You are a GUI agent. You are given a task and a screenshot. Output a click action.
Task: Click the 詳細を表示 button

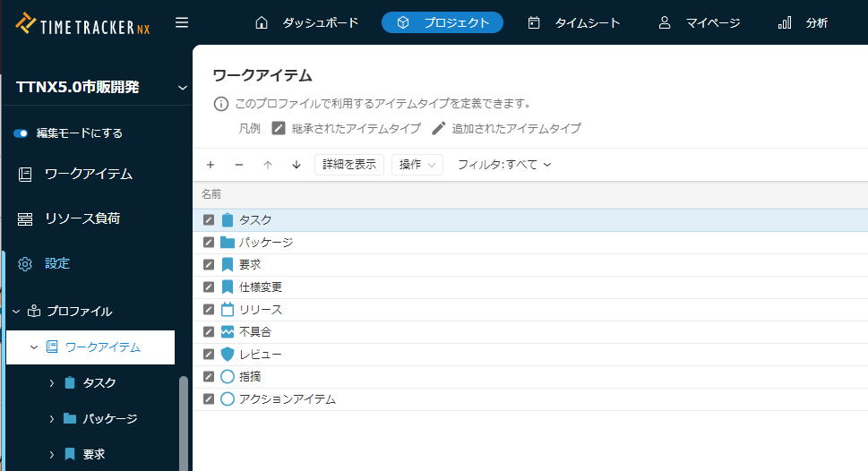tap(349, 165)
